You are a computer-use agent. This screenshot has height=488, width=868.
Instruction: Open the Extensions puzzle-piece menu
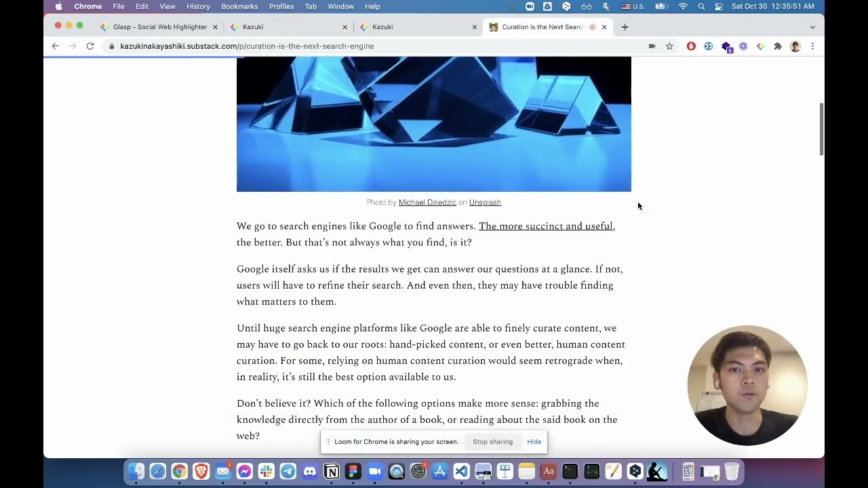[778, 46]
